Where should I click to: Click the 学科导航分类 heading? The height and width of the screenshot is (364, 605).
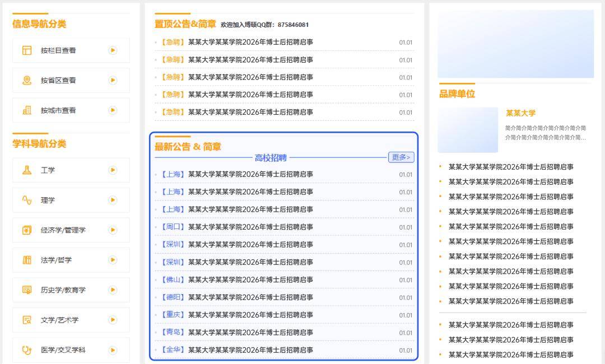pos(39,144)
